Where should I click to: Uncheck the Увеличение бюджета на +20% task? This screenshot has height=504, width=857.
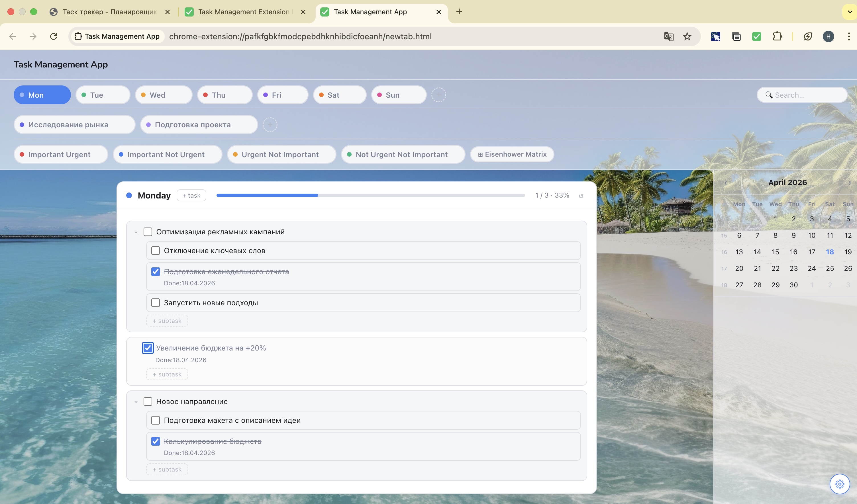pyautogui.click(x=148, y=348)
